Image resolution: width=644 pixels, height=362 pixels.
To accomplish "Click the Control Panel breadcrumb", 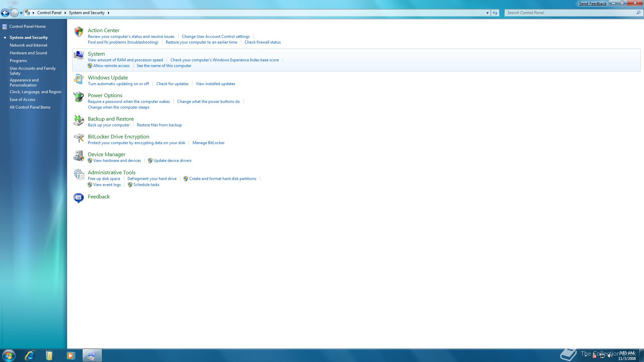I will coord(49,13).
